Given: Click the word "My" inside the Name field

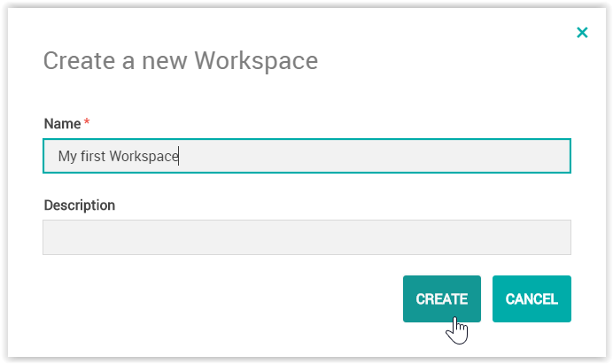Looking at the screenshot, I should click(x=67, y=157).
